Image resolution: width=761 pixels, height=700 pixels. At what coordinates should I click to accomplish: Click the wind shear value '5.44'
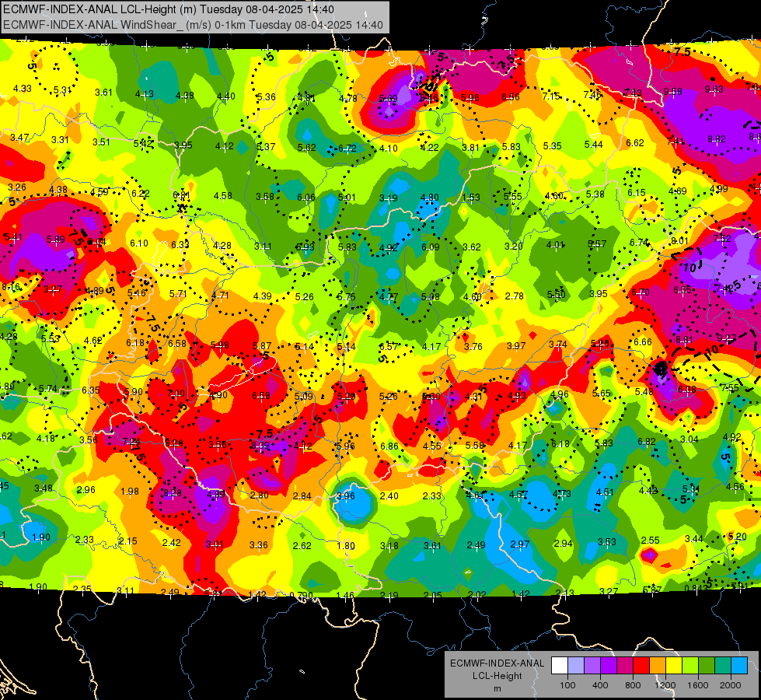[x=594, y=145]
